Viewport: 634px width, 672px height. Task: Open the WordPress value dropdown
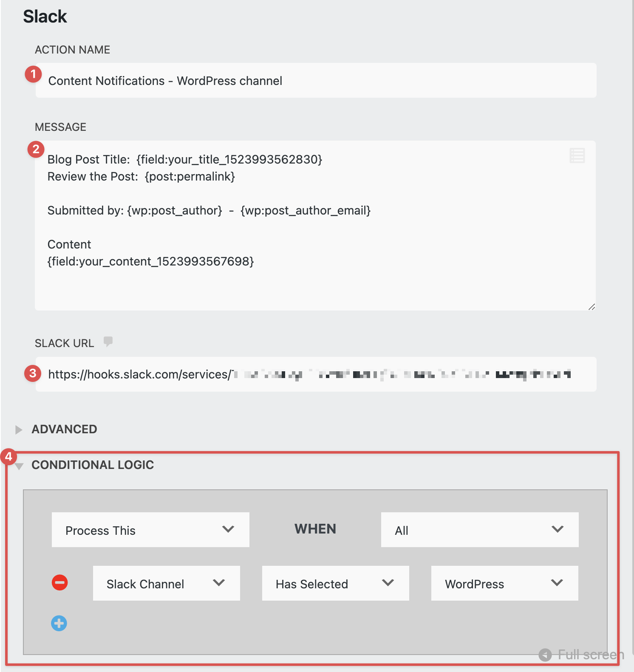click(504, 583)
